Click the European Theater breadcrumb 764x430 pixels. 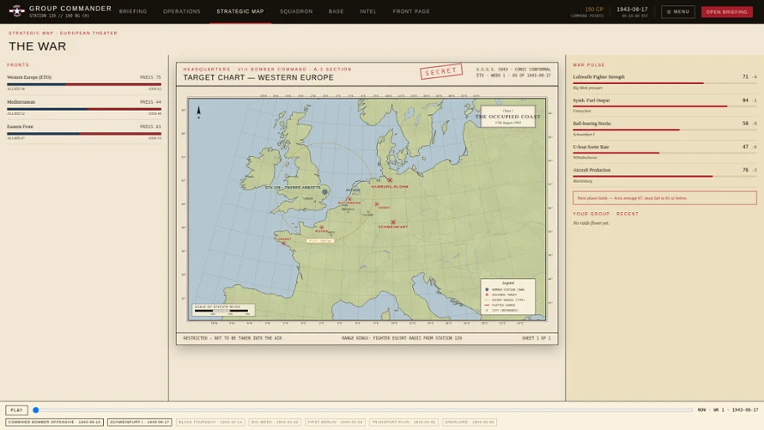point(89,33)
